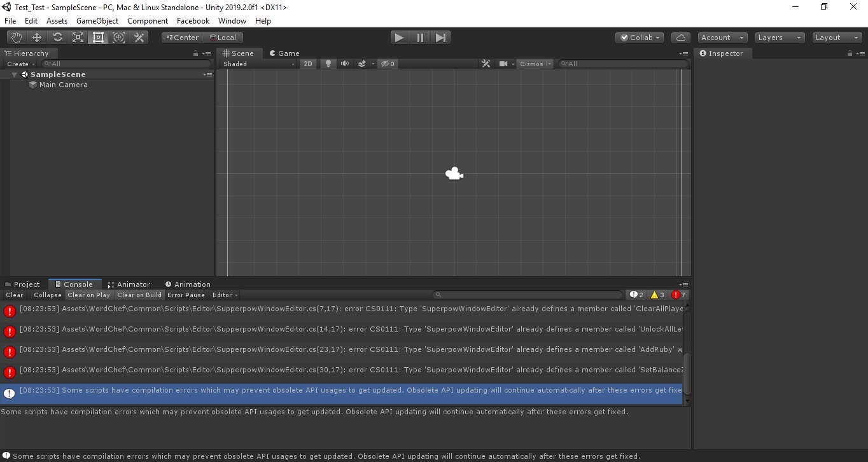Open Inspector panel options menu
The height and width of the screenshot is (462, 868).
[x=861, y=53]
